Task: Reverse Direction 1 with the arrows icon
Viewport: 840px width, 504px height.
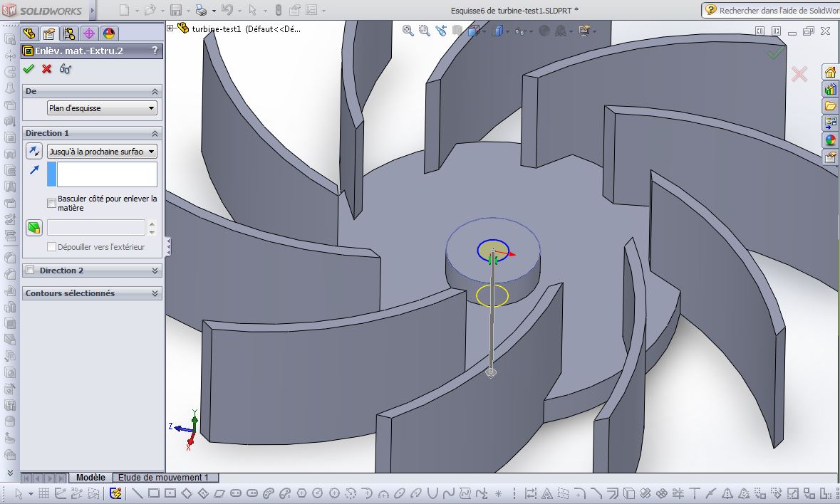Action: (33, 151)
